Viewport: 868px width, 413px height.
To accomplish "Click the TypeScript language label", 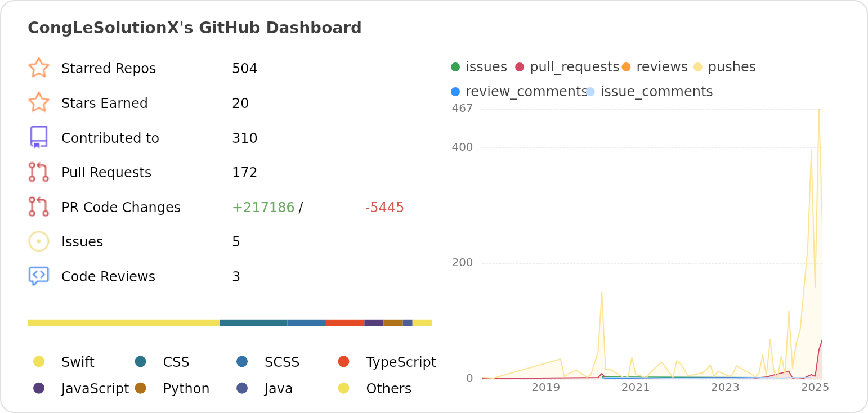I will point(401,362).
